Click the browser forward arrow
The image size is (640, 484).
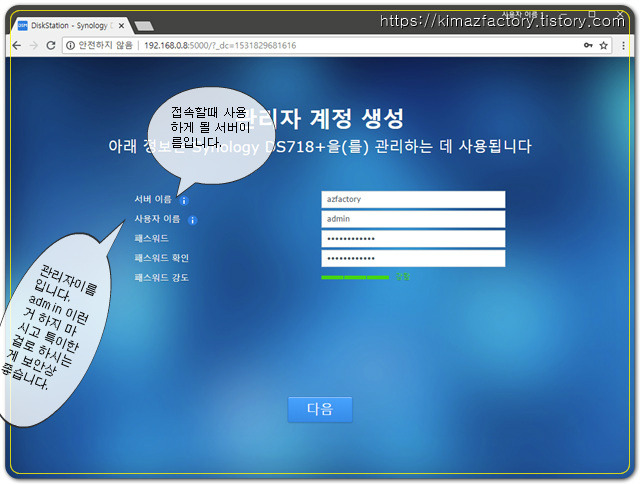33,45
